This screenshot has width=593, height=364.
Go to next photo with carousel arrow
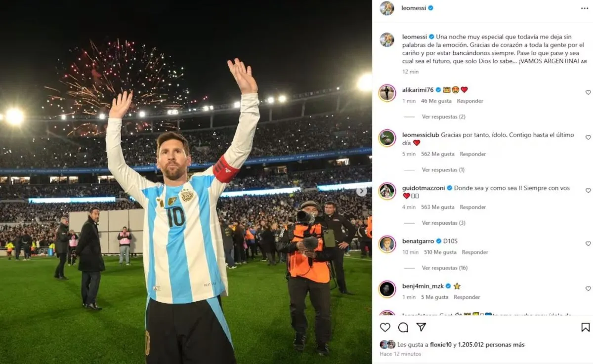point(362,191)
